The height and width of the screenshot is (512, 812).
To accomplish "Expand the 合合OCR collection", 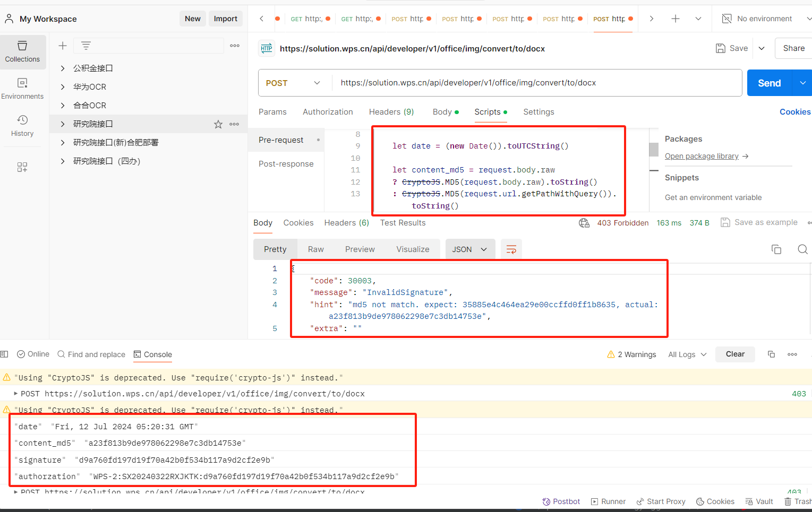I will coord(63,106).
